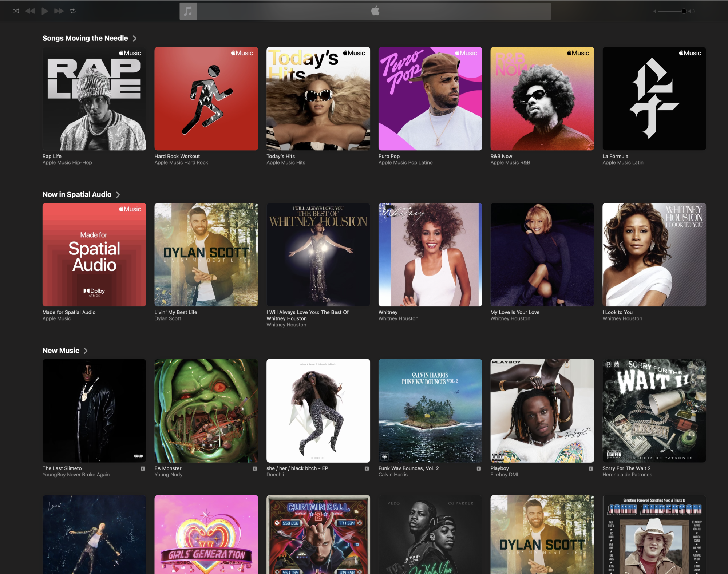Click the Songs Moving the Needle heading
728x574 pixels.
point(85,38)
